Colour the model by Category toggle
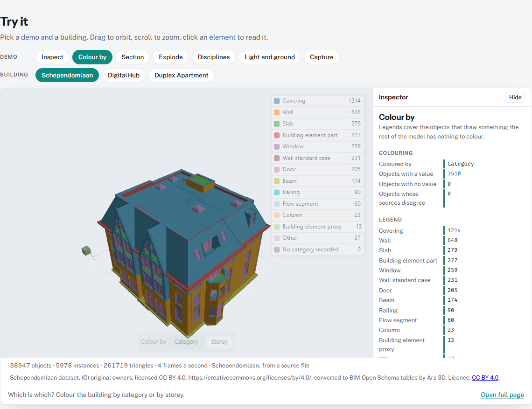 click(x=186, y=342)
